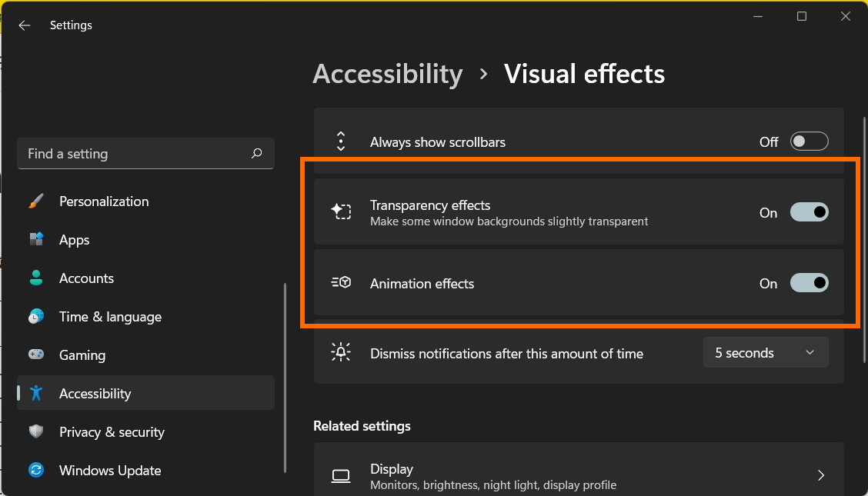Click the Visual effects page title
Image resolution: width=868 pixels, height=496 pixels.
coord(584,74)
